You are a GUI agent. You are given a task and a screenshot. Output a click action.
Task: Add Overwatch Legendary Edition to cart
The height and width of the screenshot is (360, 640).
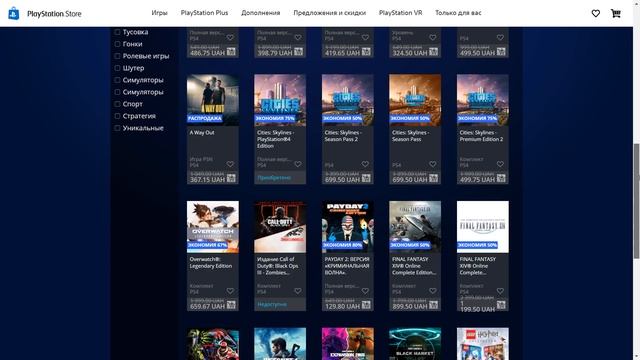[231, 305]
